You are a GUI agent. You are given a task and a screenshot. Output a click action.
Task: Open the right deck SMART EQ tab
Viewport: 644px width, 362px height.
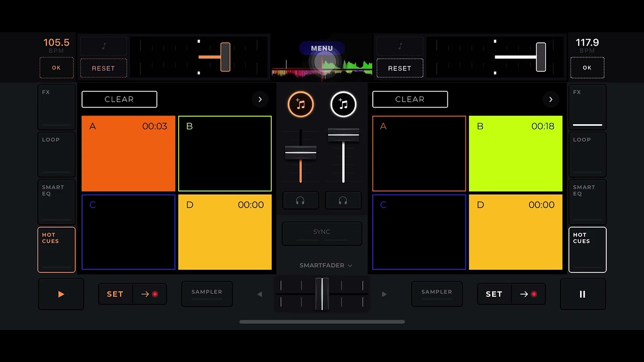click(588, 202)
